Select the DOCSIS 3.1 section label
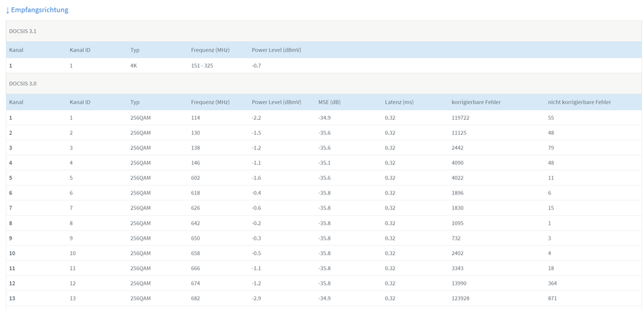Screen dimensions: 644x310 23,31
